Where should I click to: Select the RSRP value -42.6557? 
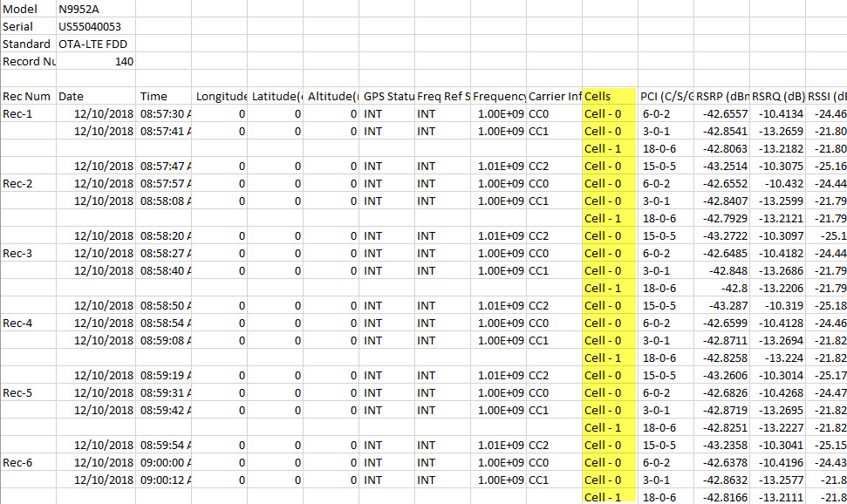coord(722,114)
